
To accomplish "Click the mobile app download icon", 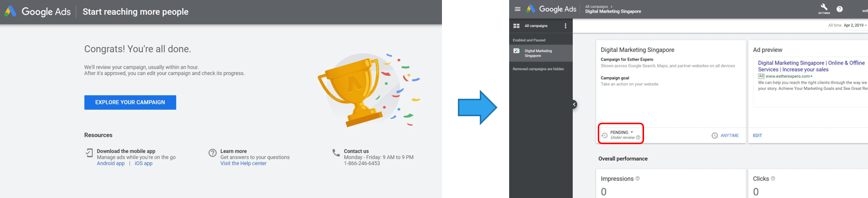I will point(89,153).
